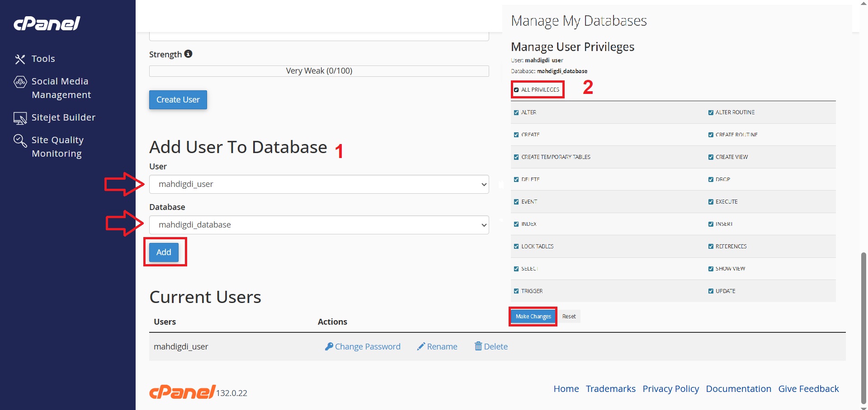This screenshot has height=410, width=868.
Task: Toggle the DROP privilege checkbox
Action: click(711, 179)
